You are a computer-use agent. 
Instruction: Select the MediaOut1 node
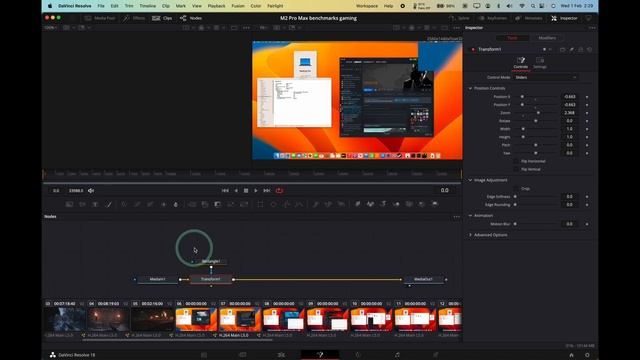[x=423, y=279]
